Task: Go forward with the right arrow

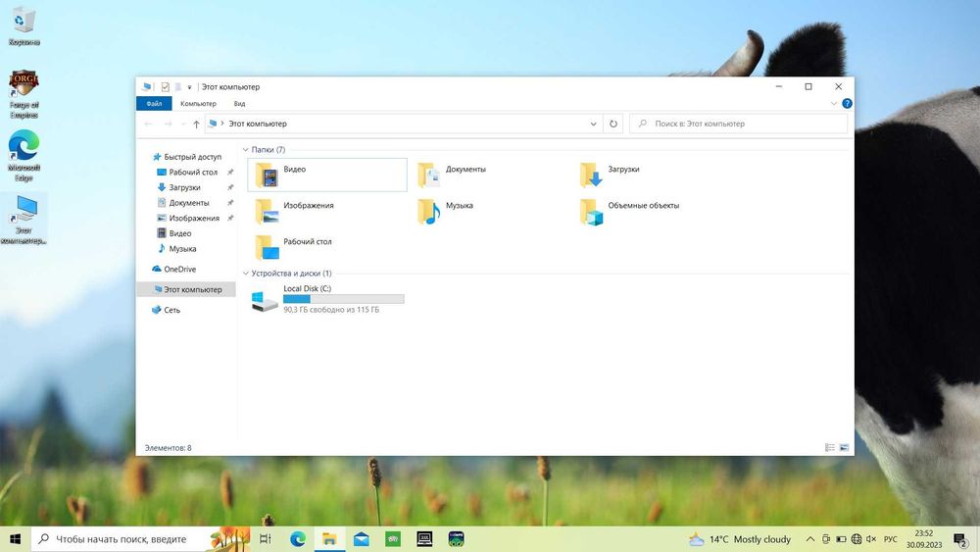Action: tap(168, 124)
